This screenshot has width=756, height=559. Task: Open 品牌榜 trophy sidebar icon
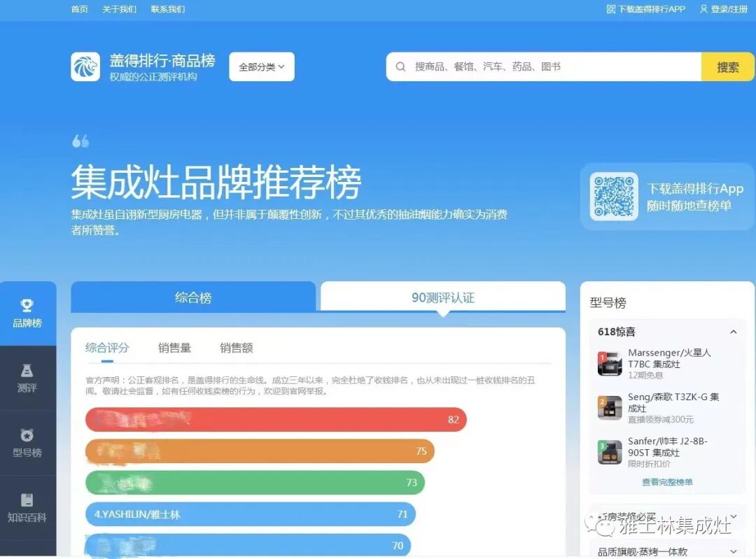[x=27, y=305]
